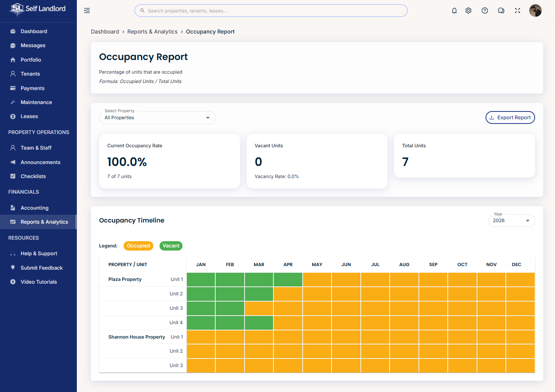555x392 pixels.
Task: Click Plaza Property Unit 1 January cell
Action: (x=201, y=279)
